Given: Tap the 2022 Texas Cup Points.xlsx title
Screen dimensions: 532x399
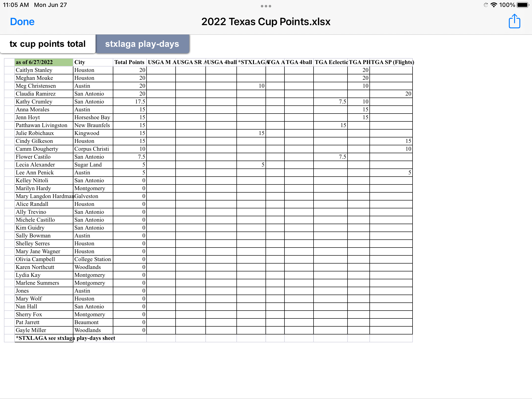Looking at the screenshot, I should click(x=266, y=22).
